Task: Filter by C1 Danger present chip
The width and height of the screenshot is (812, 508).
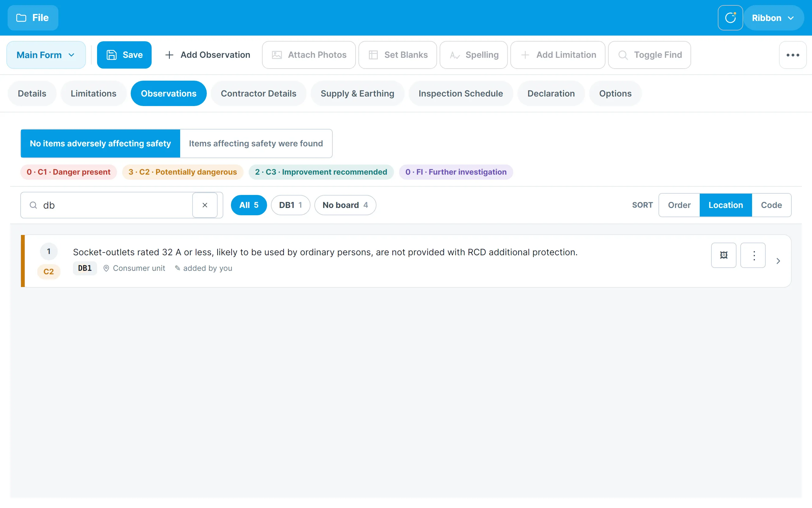Action: click(x=69, y=172)
